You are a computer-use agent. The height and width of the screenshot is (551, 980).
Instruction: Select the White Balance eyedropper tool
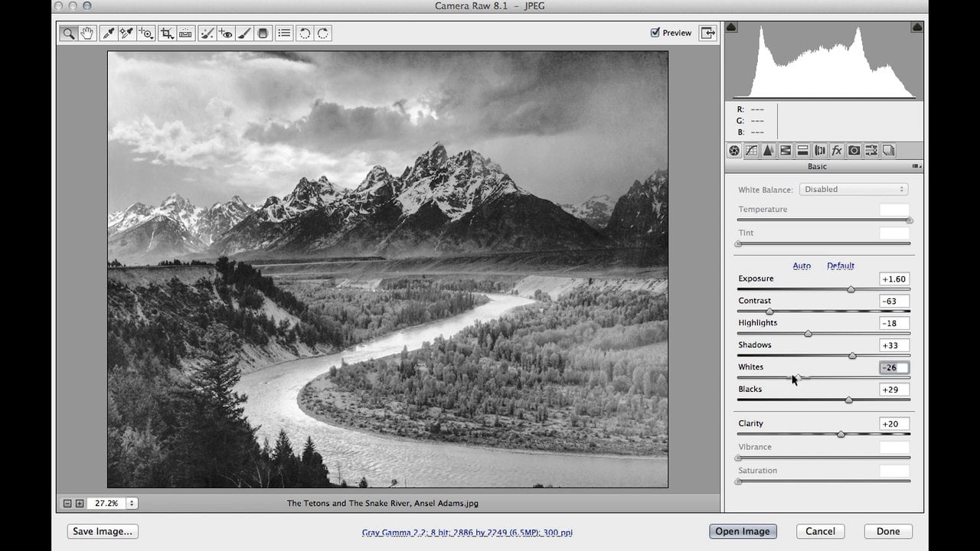(x=109, y=33)
